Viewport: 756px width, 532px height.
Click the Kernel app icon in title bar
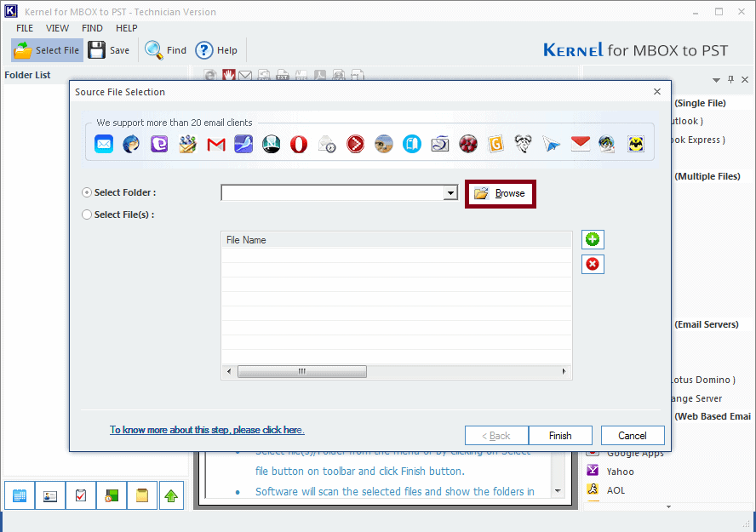tap(11, 11)
